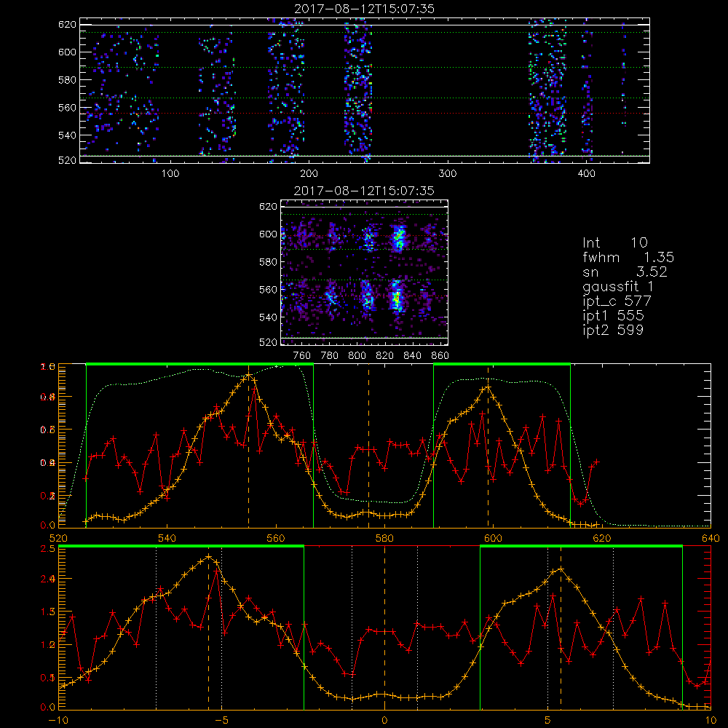
Task: Click the timestamp title above the wide top image
Action: [x=364, y=9]
